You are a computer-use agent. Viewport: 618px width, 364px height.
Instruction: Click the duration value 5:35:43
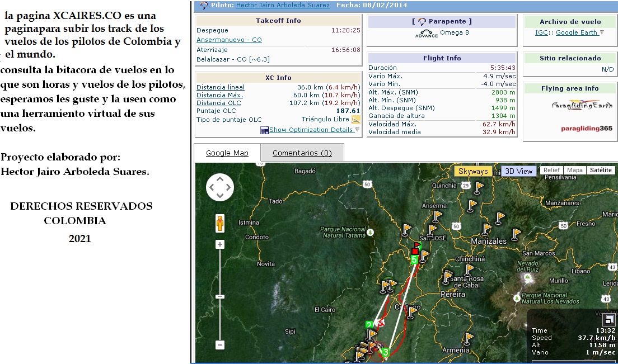pyautogui.click(x=503, y=68)
